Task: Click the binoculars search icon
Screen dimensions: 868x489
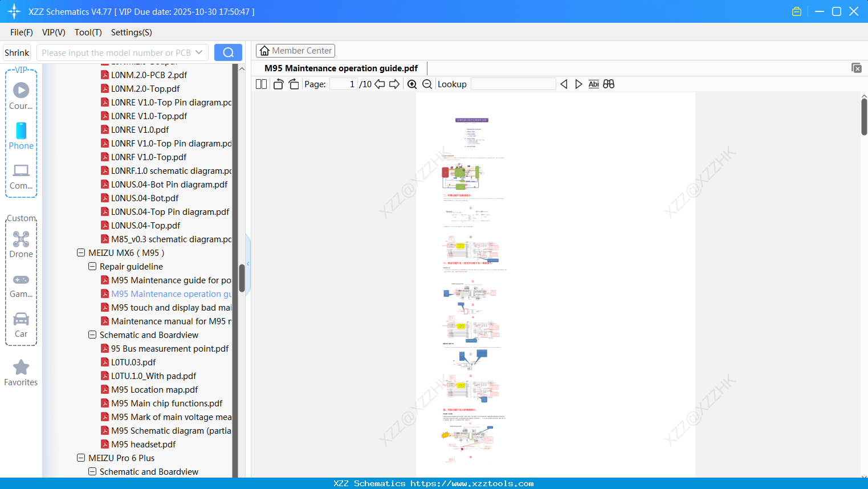Action: 609,84
